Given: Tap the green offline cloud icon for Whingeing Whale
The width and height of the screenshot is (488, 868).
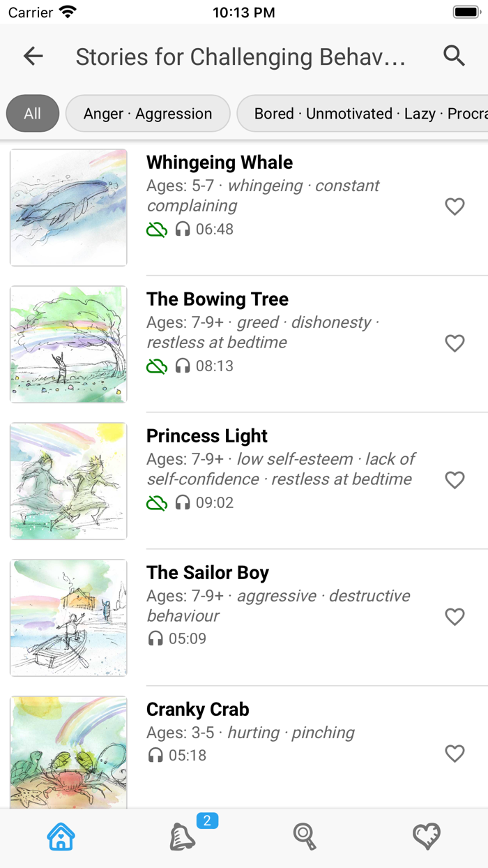Looking at the screenshot, I should coord(157,229).
